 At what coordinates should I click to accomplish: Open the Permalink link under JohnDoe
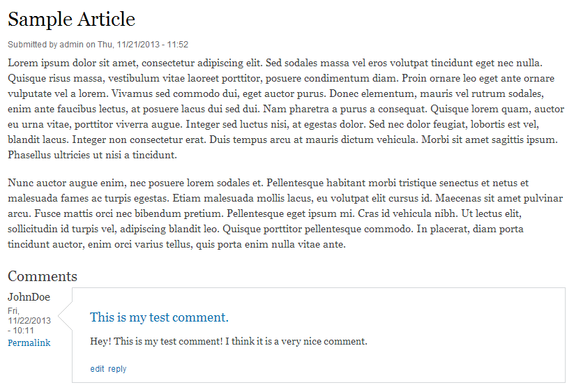29,343
